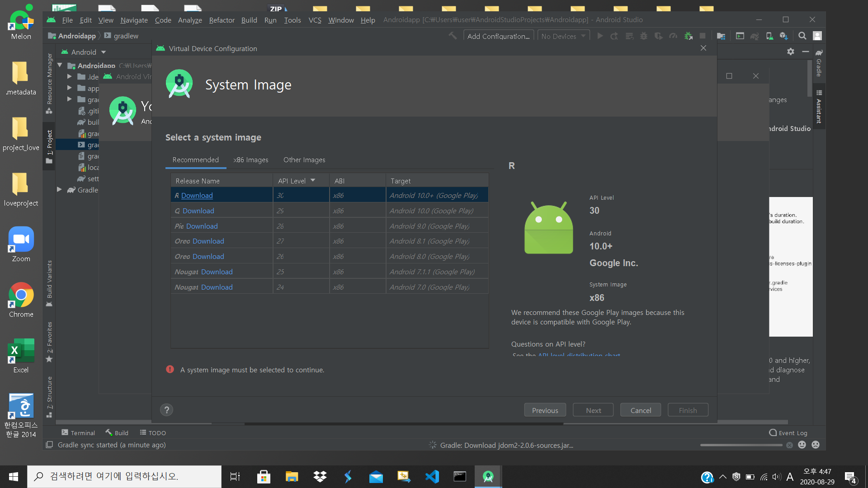The width and height of the screenshot is (868, 488).
Task: Click the Download link for Pie
Action: 202,226
